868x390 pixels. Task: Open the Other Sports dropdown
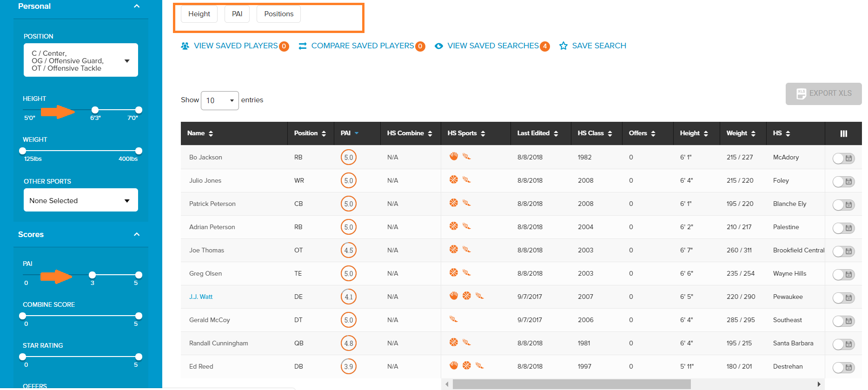[81, 200]
